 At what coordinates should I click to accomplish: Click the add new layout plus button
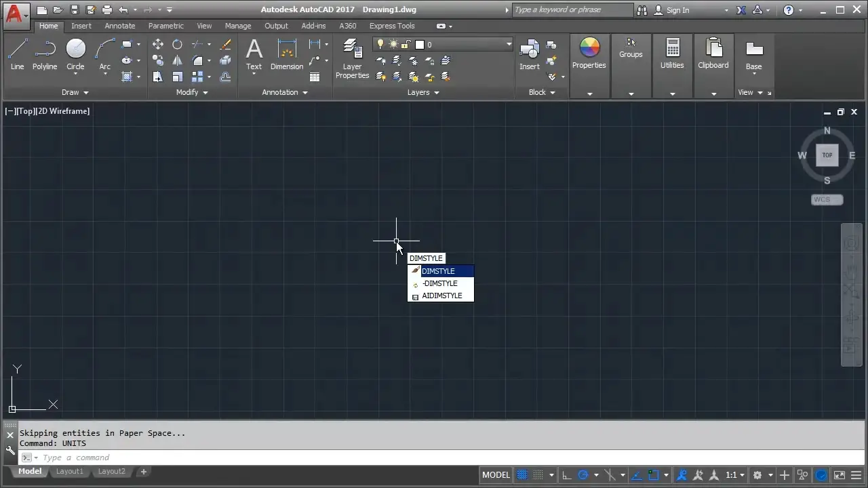(144, 471)
